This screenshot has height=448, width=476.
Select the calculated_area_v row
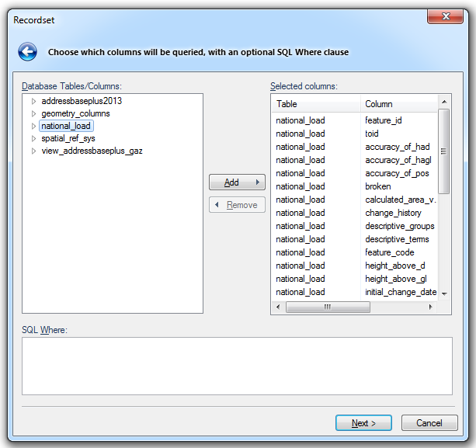[x=355, y=200]
